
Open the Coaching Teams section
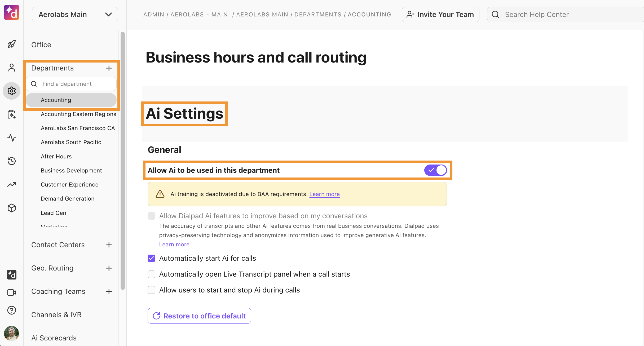coord(58,291)
